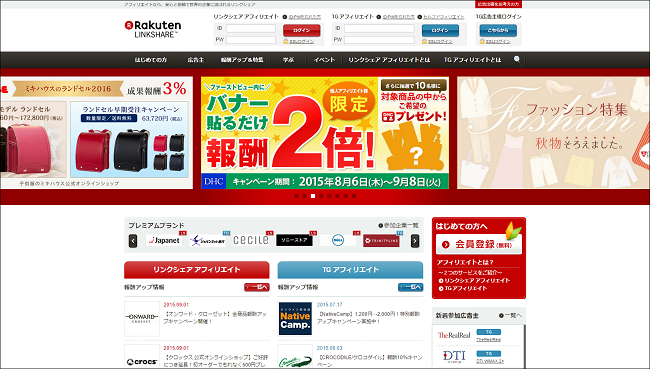The width and height of the screenshot is (650, 369).
Task: Open the イベント menu item
Action: [x=324, y=60]
